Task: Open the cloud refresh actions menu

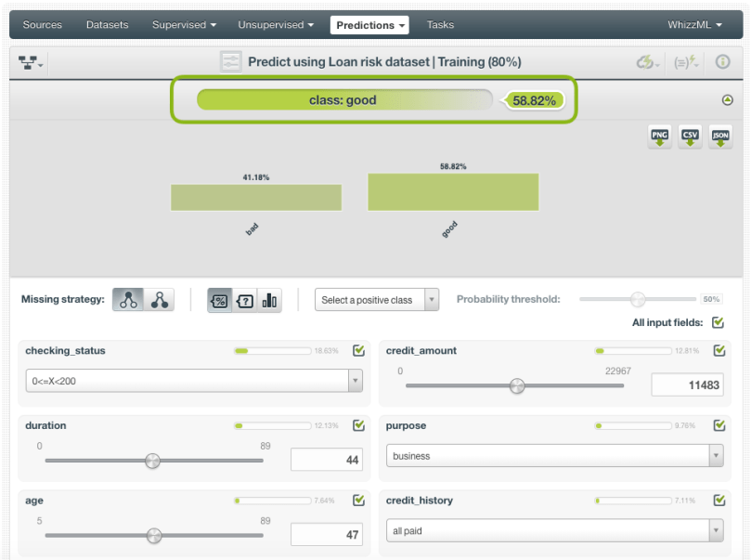Action: 648,62
